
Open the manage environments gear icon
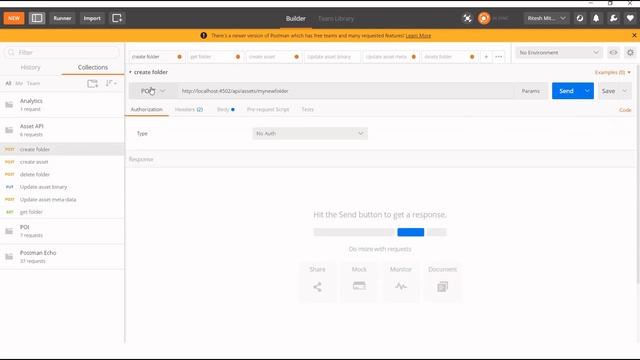coord(630,53)
